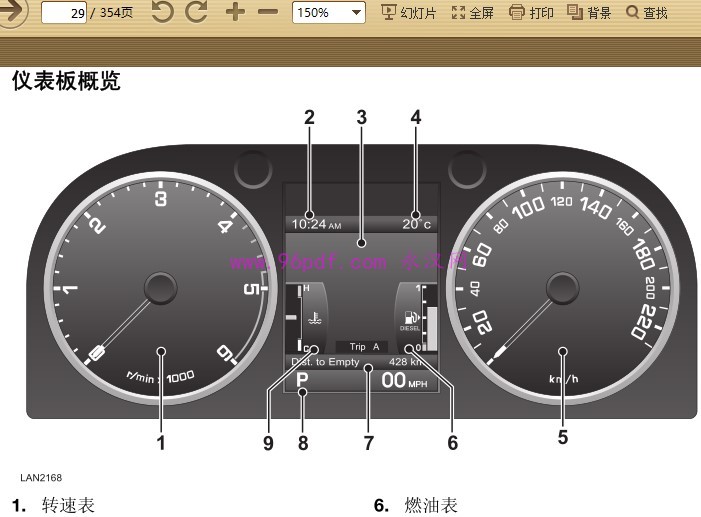Click the page number field showing 29

coord(64,13)
